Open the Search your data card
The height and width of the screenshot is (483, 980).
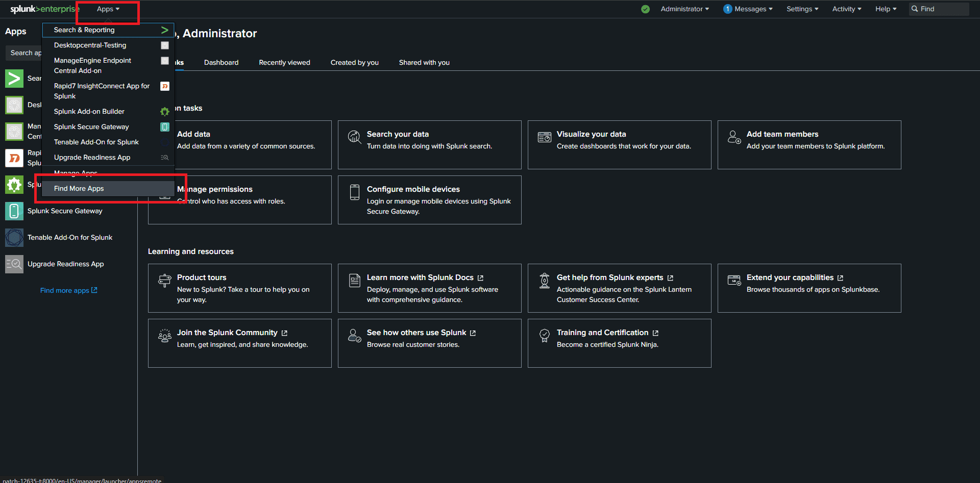point(429,145)
